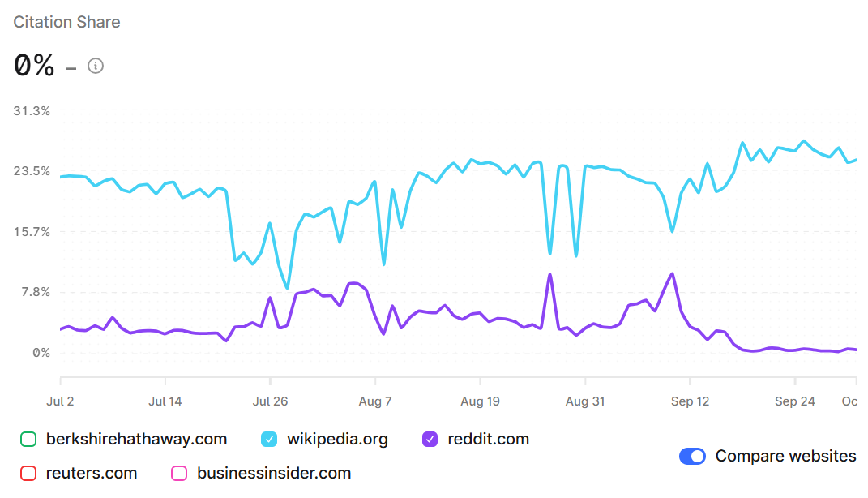Click the Aug 31 date on x-axis
This screenshot has height=498, width=868.
584,401
